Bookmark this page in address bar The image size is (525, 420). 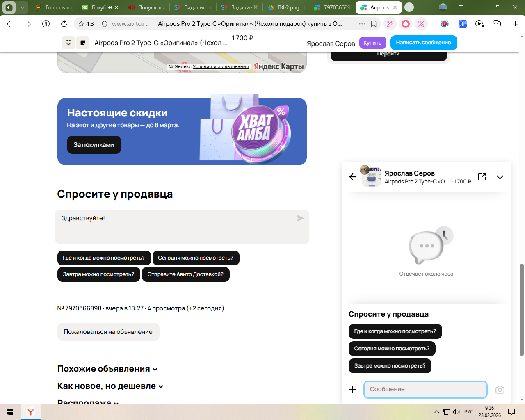374,24
